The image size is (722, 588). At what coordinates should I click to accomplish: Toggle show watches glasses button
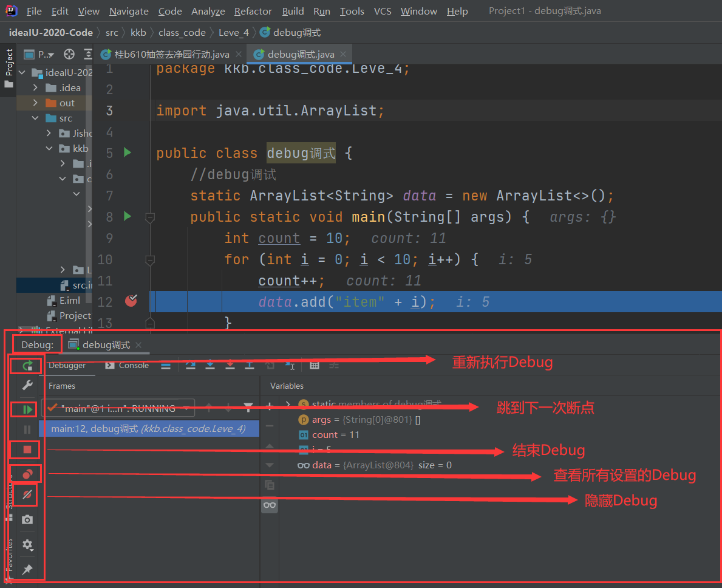tap(270, 505)
